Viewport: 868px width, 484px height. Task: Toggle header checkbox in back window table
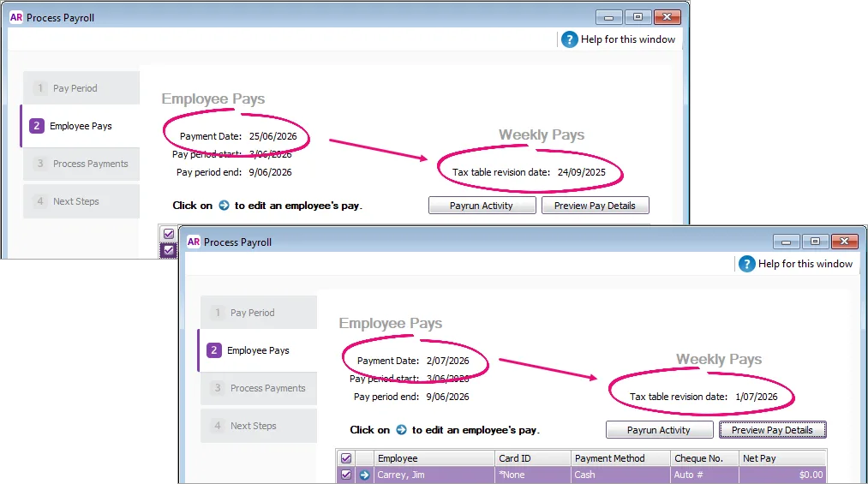click(169, 233)
